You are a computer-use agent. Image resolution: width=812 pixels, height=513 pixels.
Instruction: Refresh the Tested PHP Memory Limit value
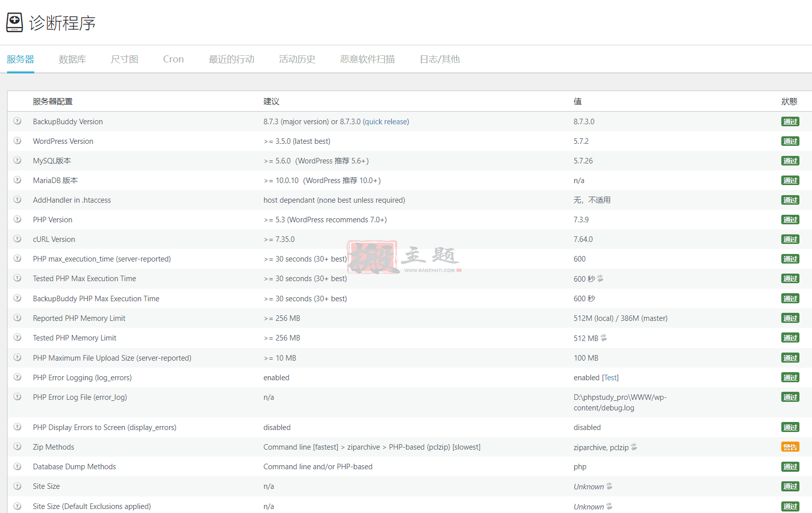604,338
